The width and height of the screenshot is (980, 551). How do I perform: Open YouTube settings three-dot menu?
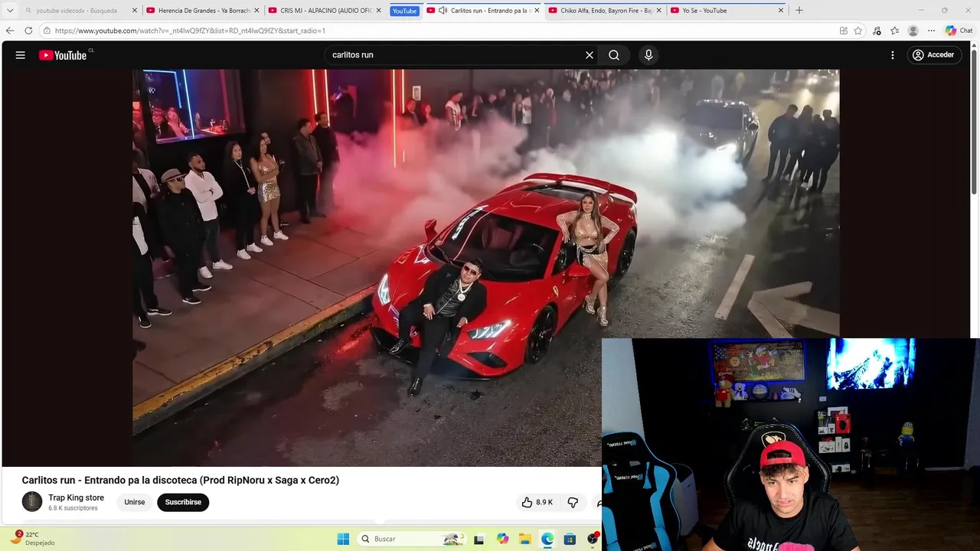point(893,55)
